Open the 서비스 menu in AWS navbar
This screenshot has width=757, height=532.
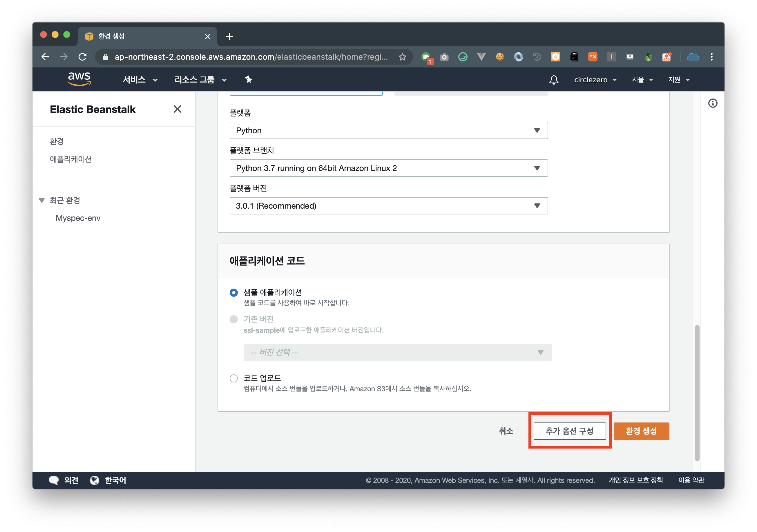(x=140, y=80)
